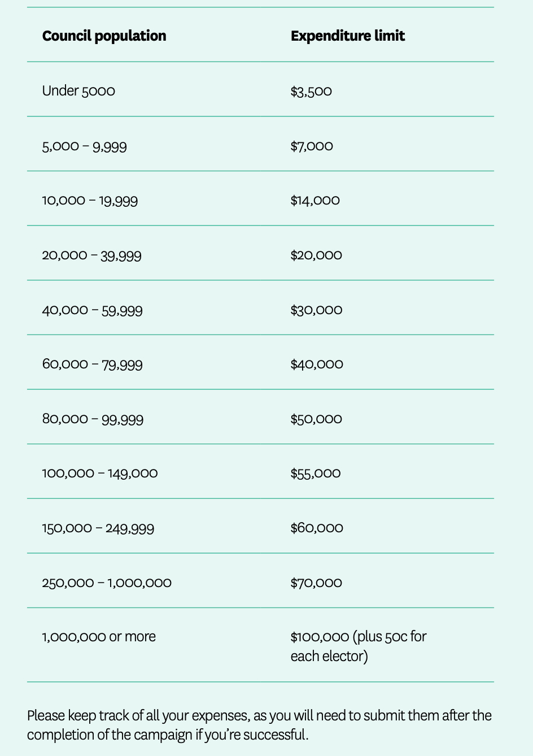Select the 1,000,000 or more cell
This screenshot has height=756, width=533.
(99, 636)
